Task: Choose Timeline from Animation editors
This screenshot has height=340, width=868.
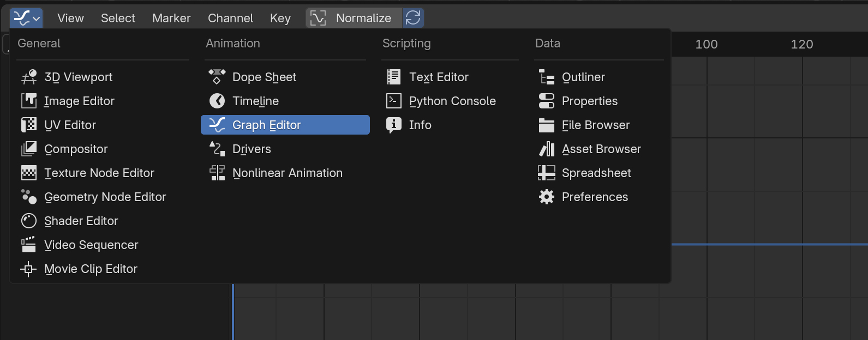Action: [285, 101]
